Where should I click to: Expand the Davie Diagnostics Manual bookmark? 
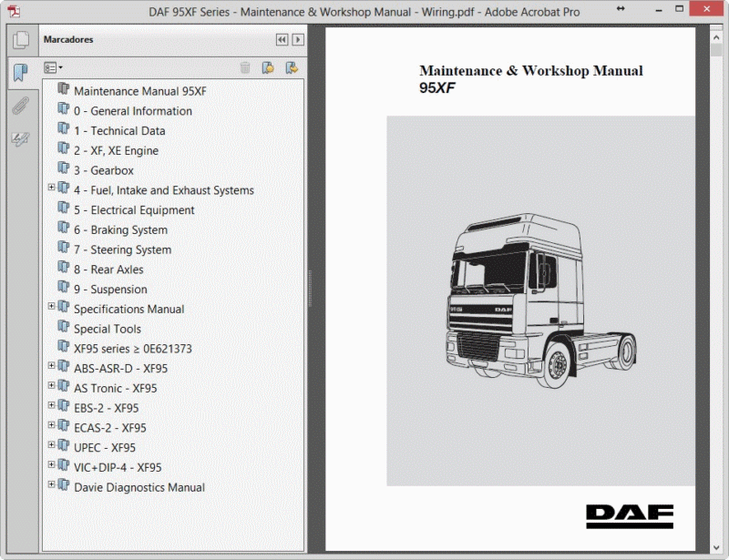click(52, 484)
